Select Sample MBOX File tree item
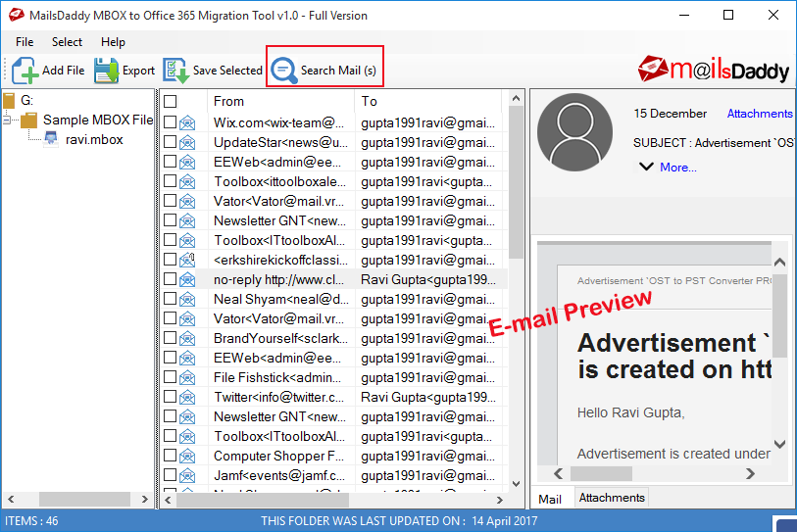797x532 pixels. click(x=98, y=120)
